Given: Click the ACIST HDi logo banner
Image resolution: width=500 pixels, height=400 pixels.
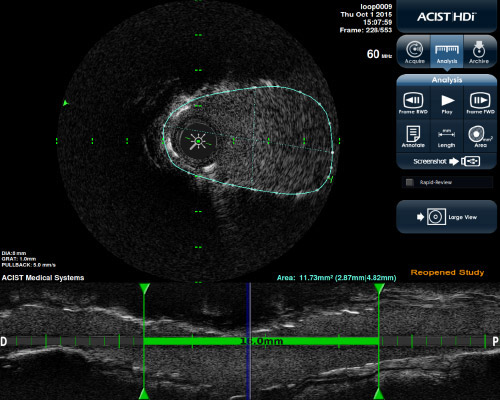Looking at the screenshot, I should [x=447, y=17].
